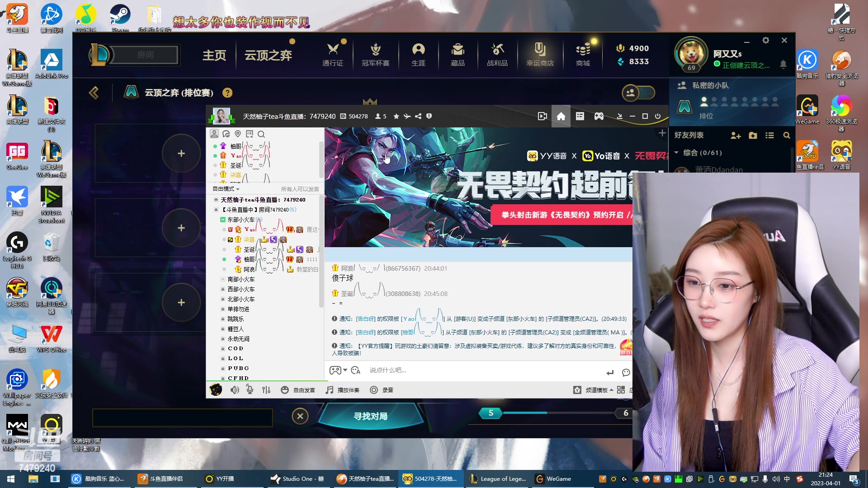The height and width of the screenshot is (488, 868).
Task: Open the 战利品 loot icon
Action: coord(497,54)
